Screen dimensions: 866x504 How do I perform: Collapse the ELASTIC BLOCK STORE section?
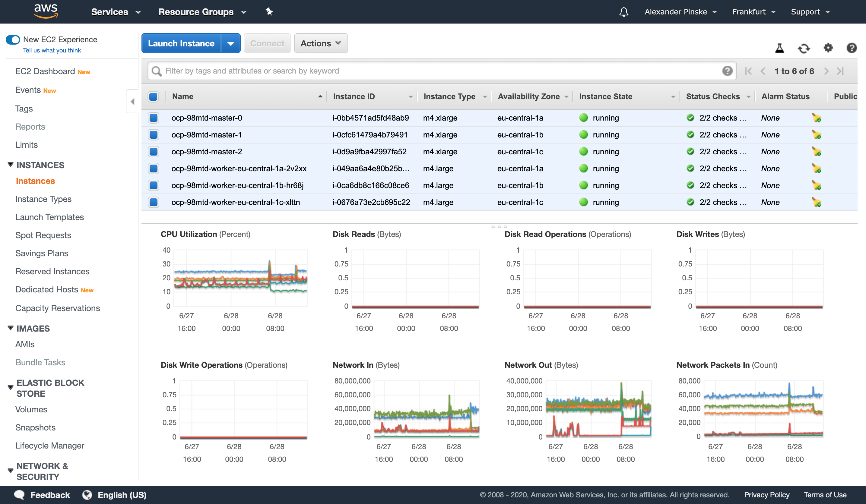pos(11,388)
